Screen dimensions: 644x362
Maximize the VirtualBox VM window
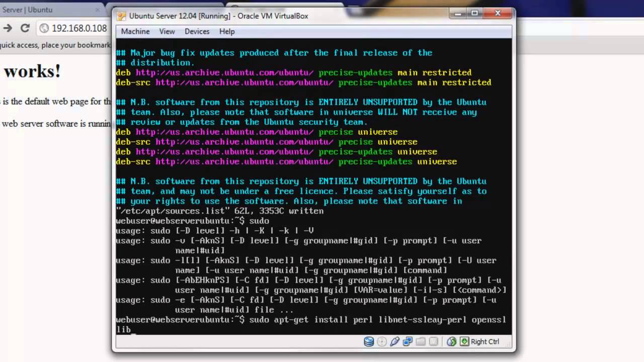(x=474, y=13)
